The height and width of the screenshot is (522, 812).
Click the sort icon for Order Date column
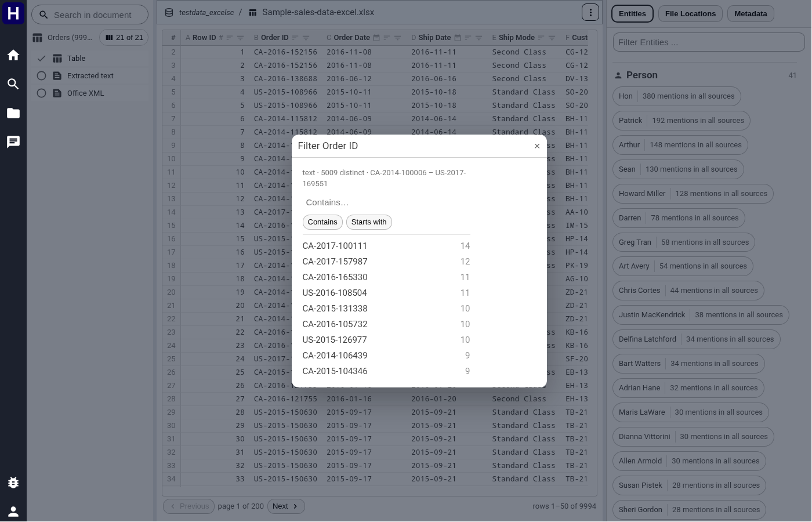[387, 38]
